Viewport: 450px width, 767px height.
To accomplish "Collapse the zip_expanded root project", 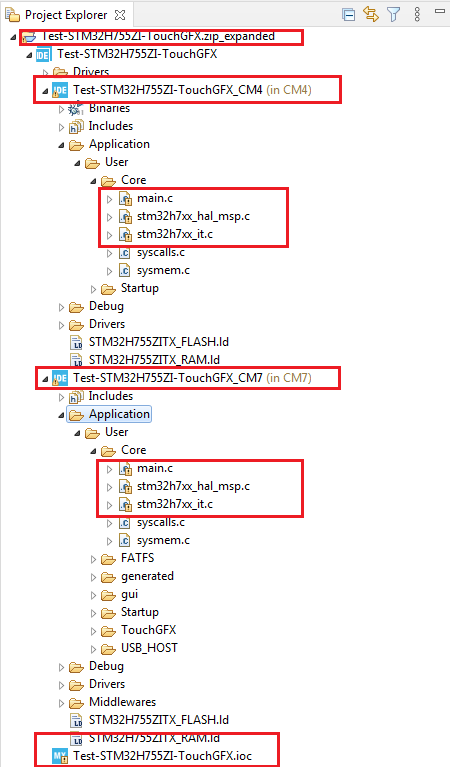I will tap(13, 37).
